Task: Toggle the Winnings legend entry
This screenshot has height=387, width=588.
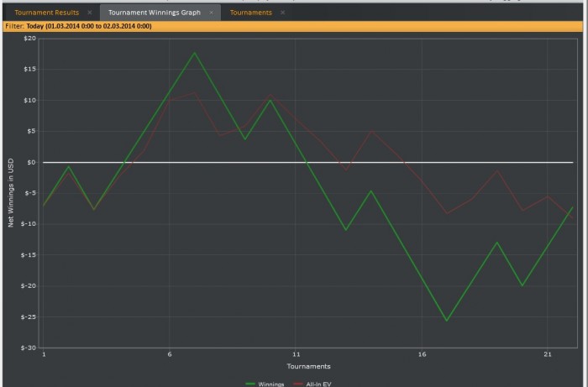Action: (265, 384)
